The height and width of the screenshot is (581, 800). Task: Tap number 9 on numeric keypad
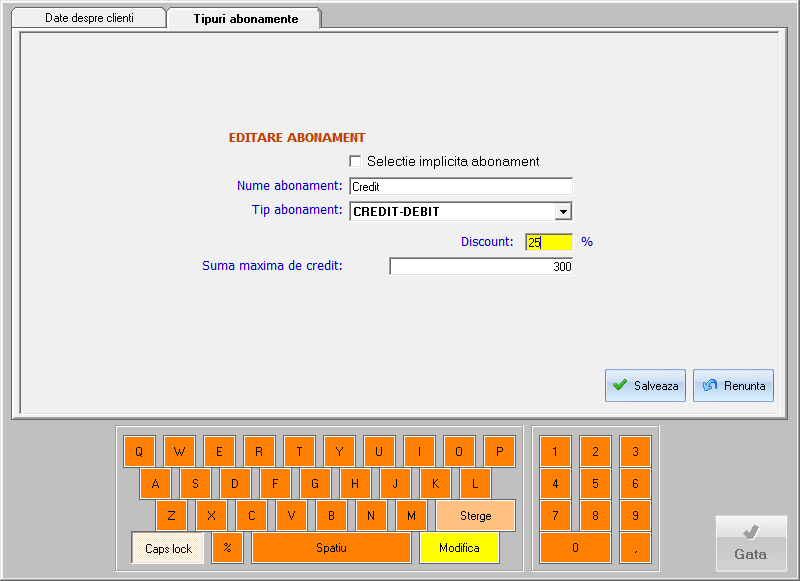click(x=635, y=516)
